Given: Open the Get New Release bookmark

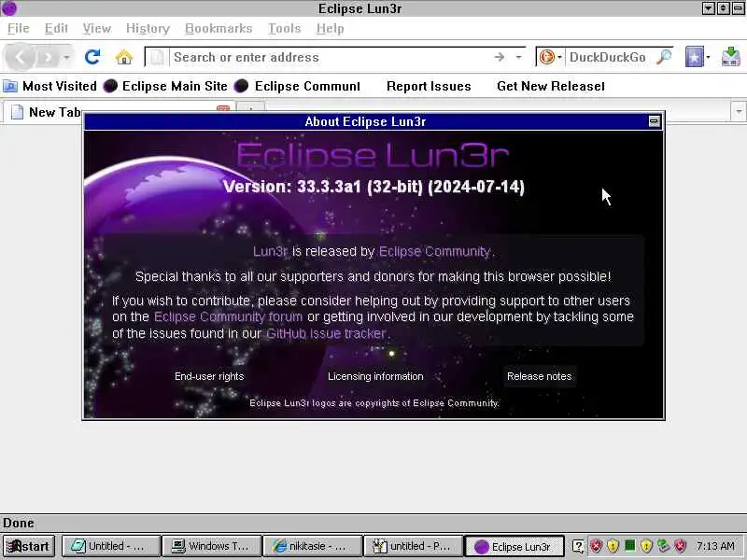Looking at the screenshot, I should [551, 86].
